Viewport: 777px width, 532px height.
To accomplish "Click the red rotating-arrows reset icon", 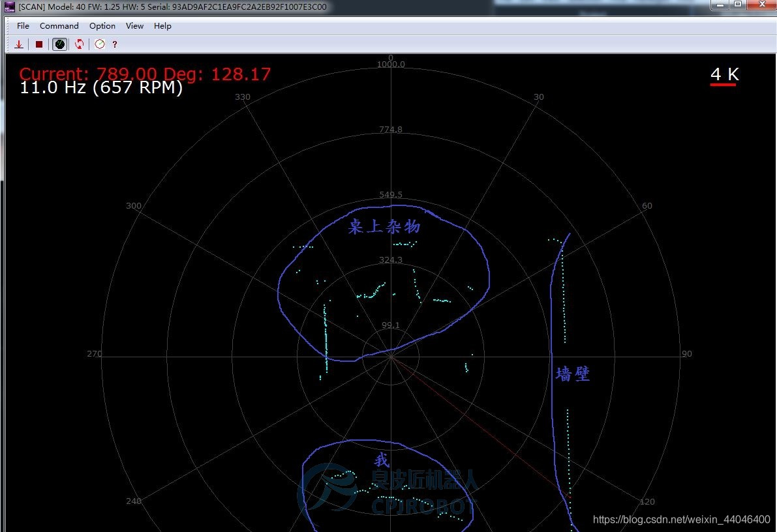I will [80, 44].
